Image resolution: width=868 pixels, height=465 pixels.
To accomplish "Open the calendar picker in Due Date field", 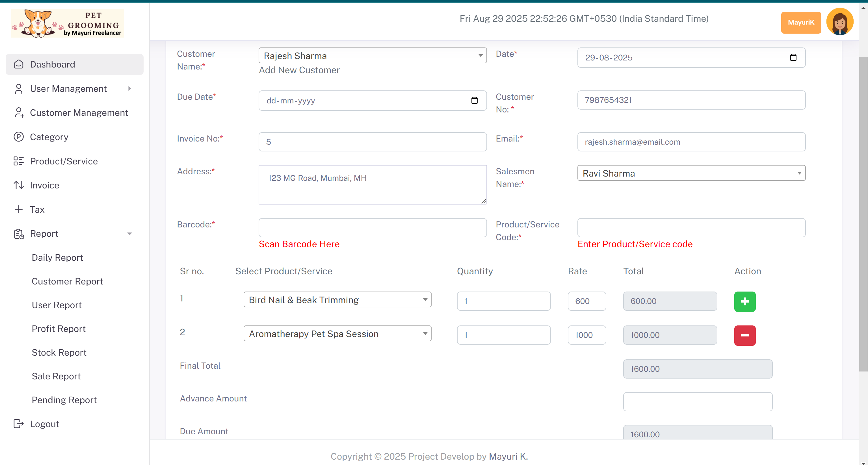I will click(474, 100).
